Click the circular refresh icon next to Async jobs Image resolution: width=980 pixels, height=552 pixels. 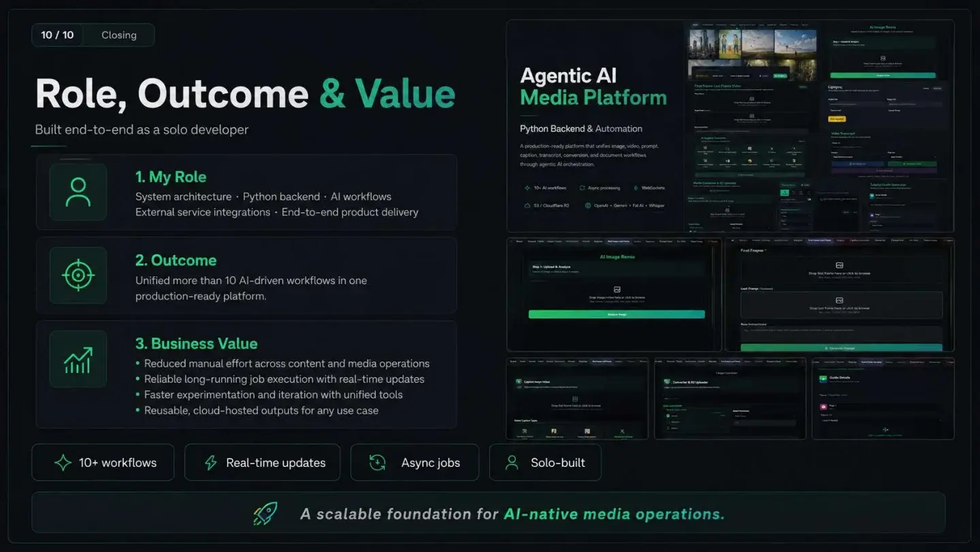point(377,463)
